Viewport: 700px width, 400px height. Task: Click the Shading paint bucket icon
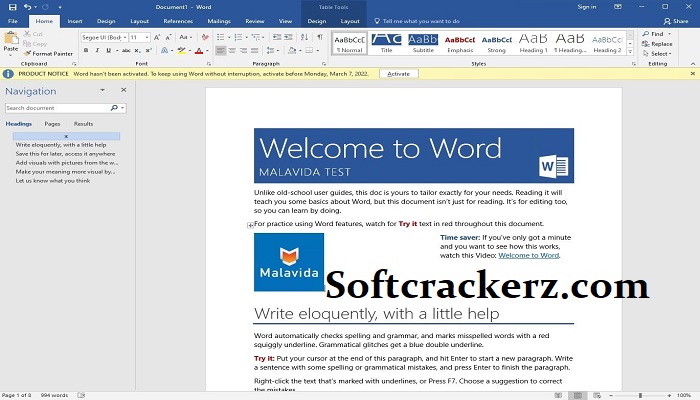292,50
